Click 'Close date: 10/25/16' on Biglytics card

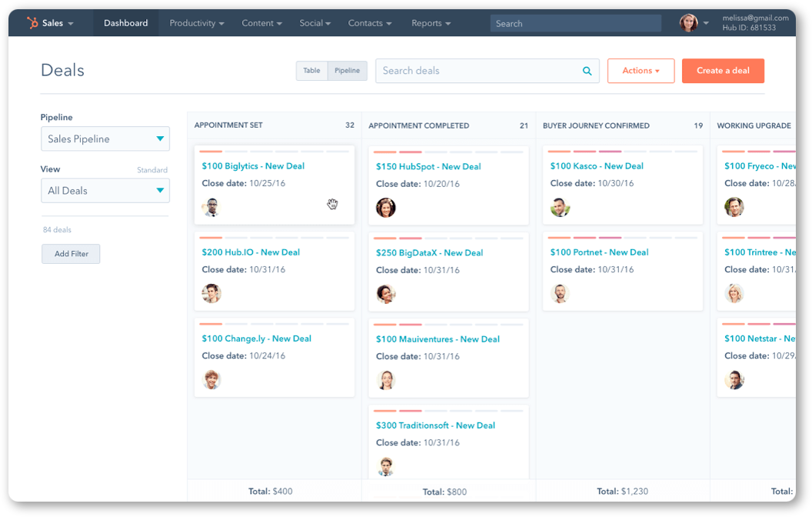click(244, 183)
